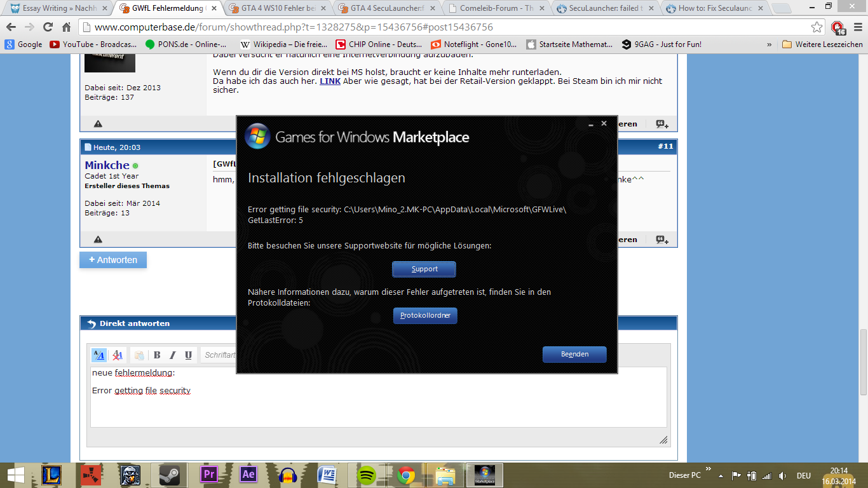Open the Windows Start button

pos(16,475)
